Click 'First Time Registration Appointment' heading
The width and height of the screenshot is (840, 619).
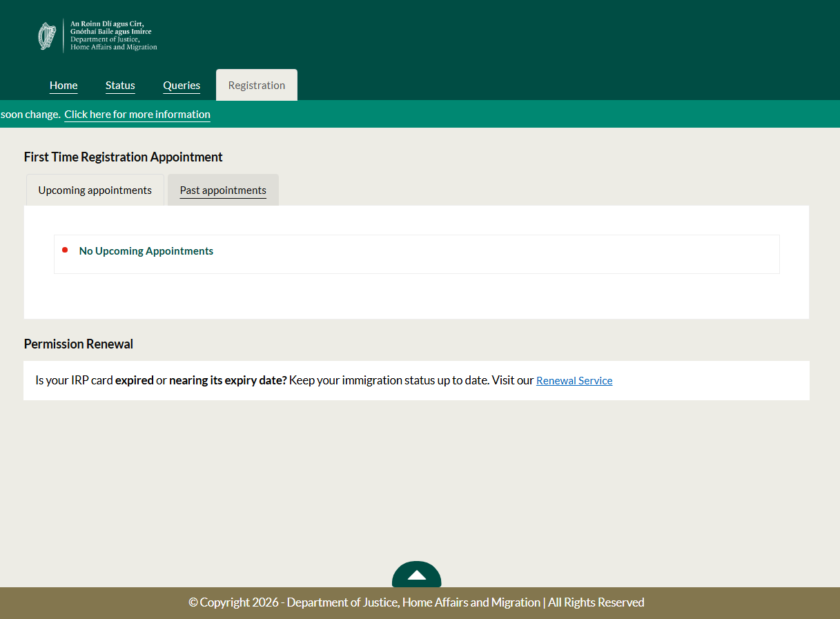[x=124, y=157]
